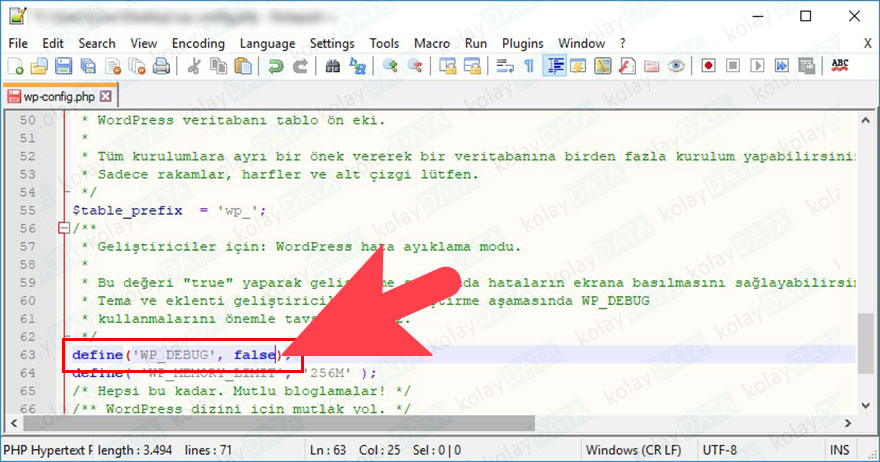Toggle the Monitoring eye icon

click(676, 66)
